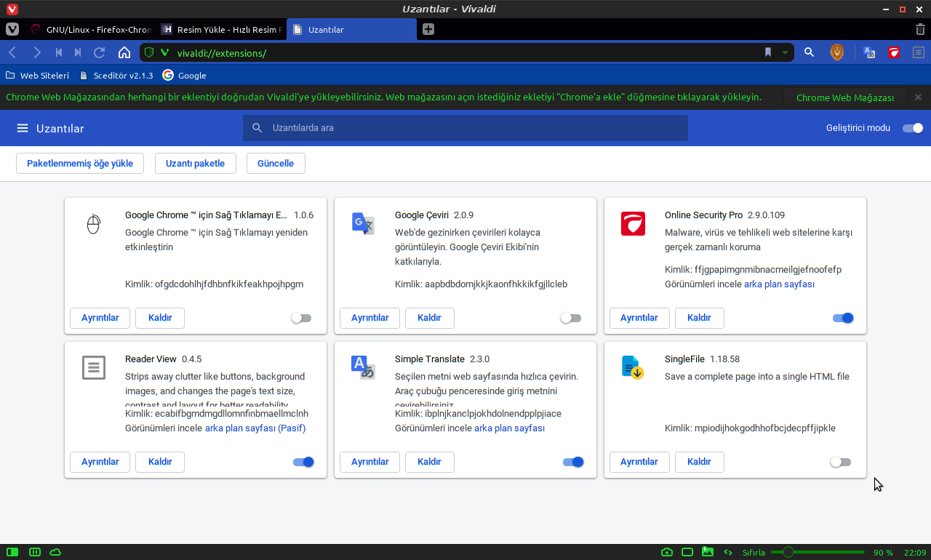Go back to previous page
Screen dimensions: 931x560
point(12,52)
